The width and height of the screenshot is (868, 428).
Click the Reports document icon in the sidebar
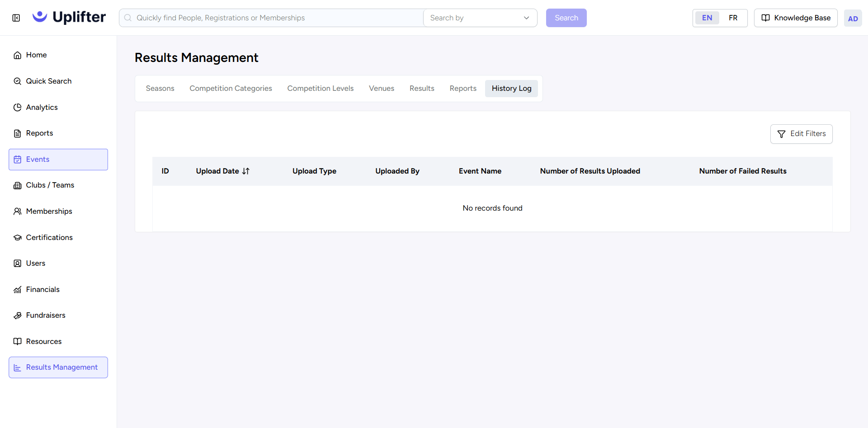(x=18, y=133)
